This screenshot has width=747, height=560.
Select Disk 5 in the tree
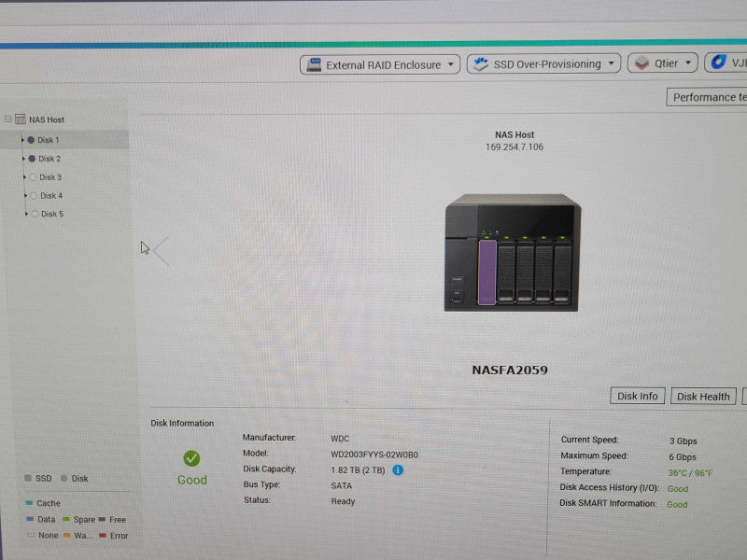52,214
